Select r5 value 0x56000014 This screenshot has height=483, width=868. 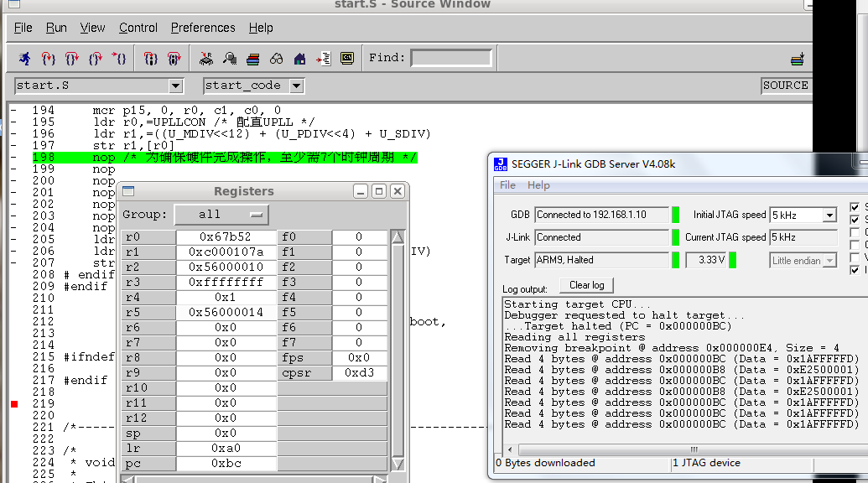tap(226, 313)
